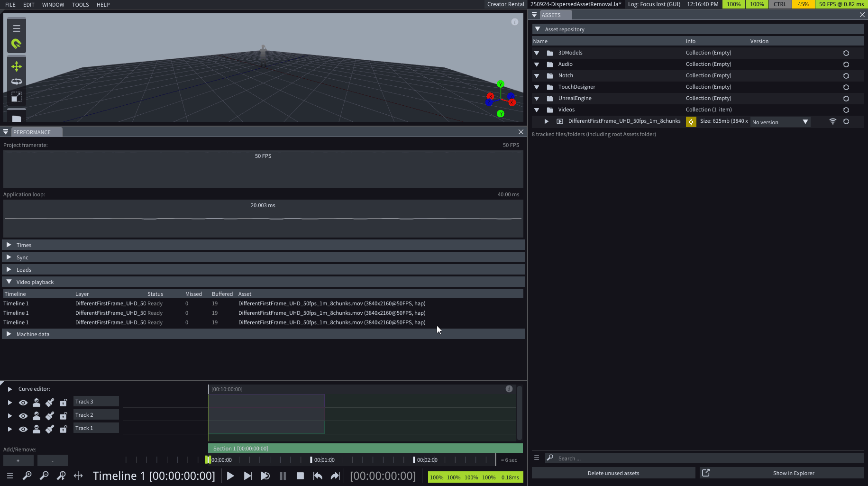Screen dimensions: 868x486
Task: Toggle the lock on Track 1
Action: [x=63, y=429]
